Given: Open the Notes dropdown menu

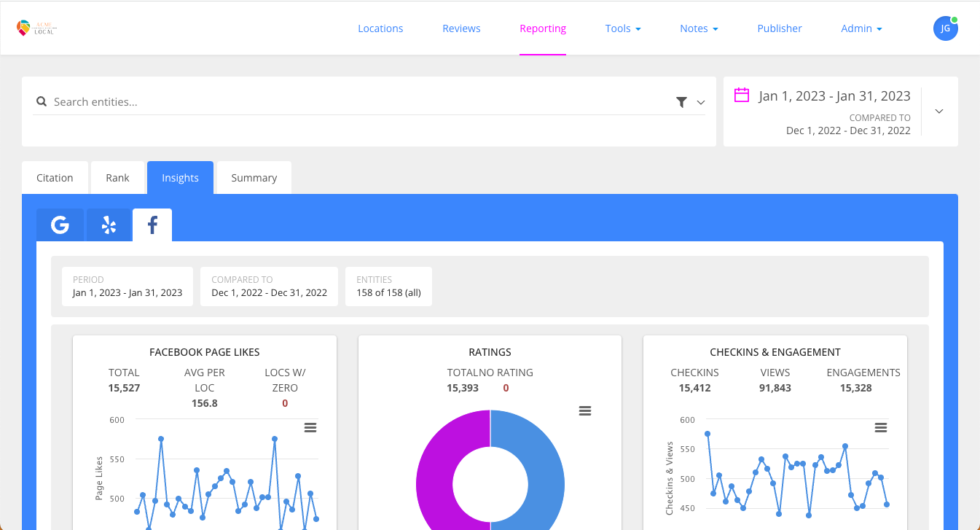Looking at the screenshot, I should [698, 28].
